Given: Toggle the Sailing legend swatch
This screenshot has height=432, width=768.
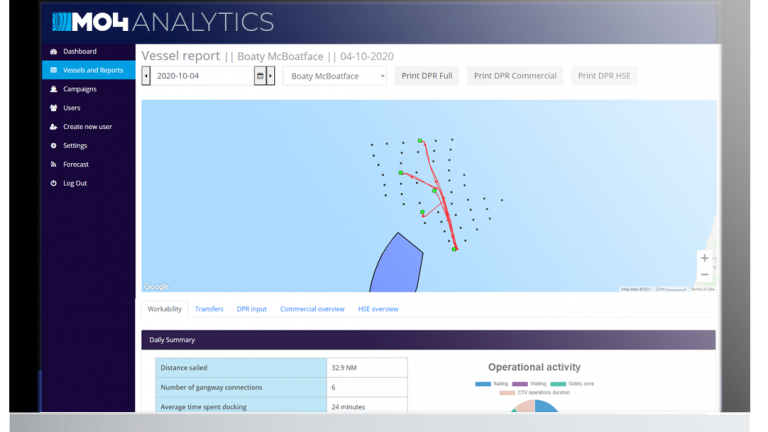Looking at the screenshot, I should pos(483,384).
